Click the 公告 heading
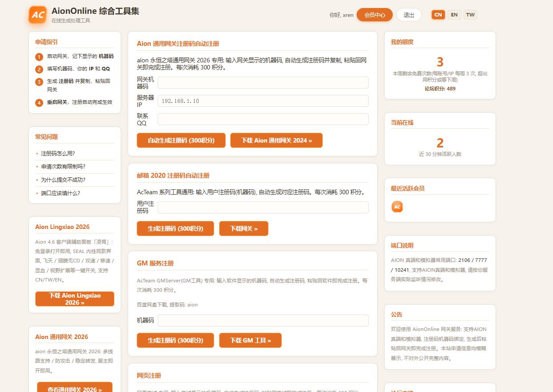 397,314
